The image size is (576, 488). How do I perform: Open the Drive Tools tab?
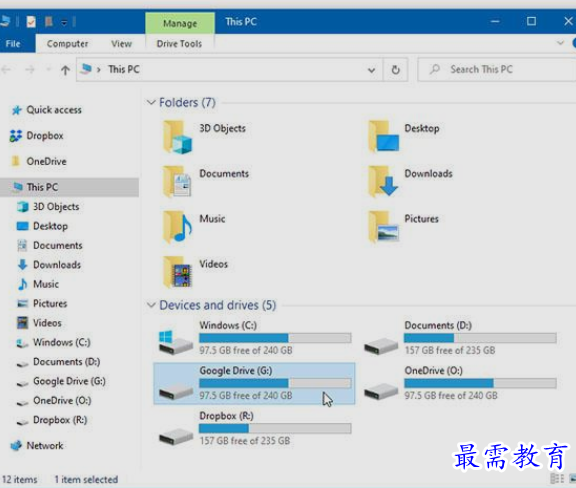pos(179,44)
